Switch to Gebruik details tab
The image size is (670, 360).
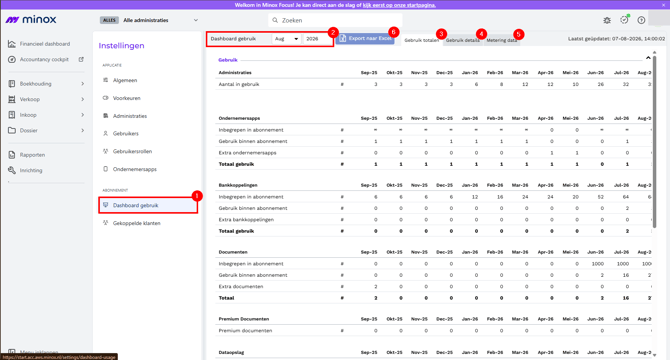click(463, 40)
